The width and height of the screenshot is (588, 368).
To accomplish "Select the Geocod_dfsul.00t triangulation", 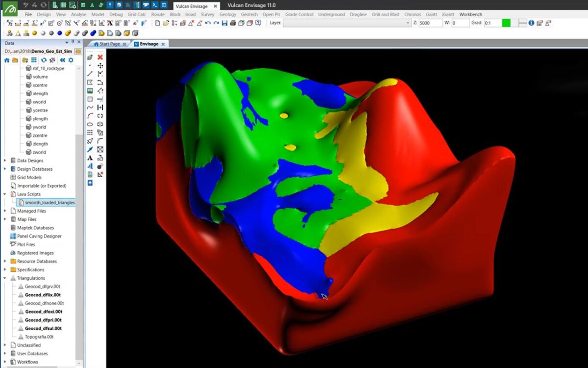I will [x=43, y=328].
